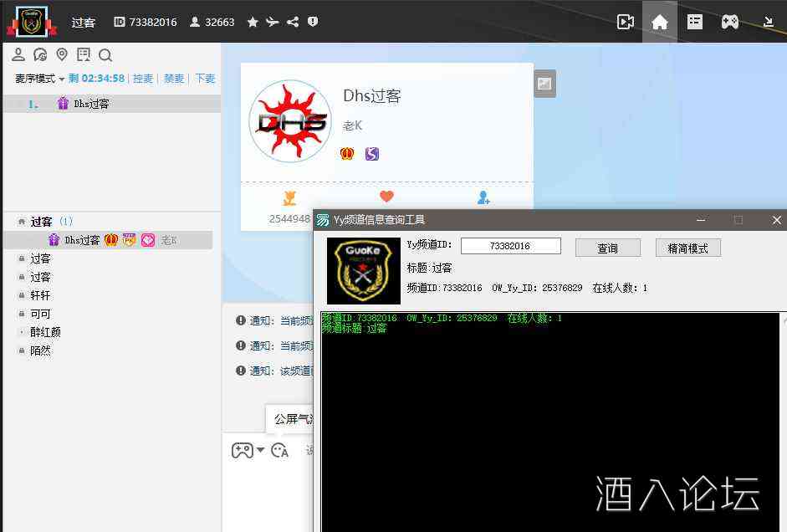Open the shield report icon in the header
This screenshot has height=532, width=787.
tap(313, 22)
